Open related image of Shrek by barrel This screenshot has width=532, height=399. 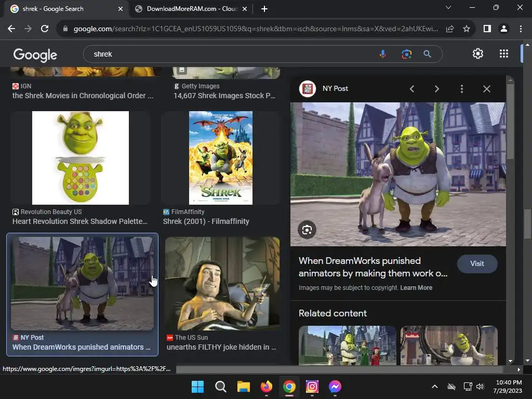pyautogui.click(x=449, y=345)
